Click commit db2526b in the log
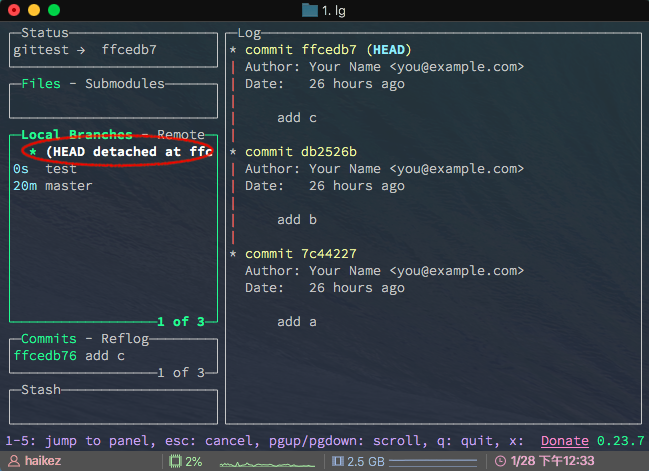Screen dimensions: 649x471 (x=301, y=152)
